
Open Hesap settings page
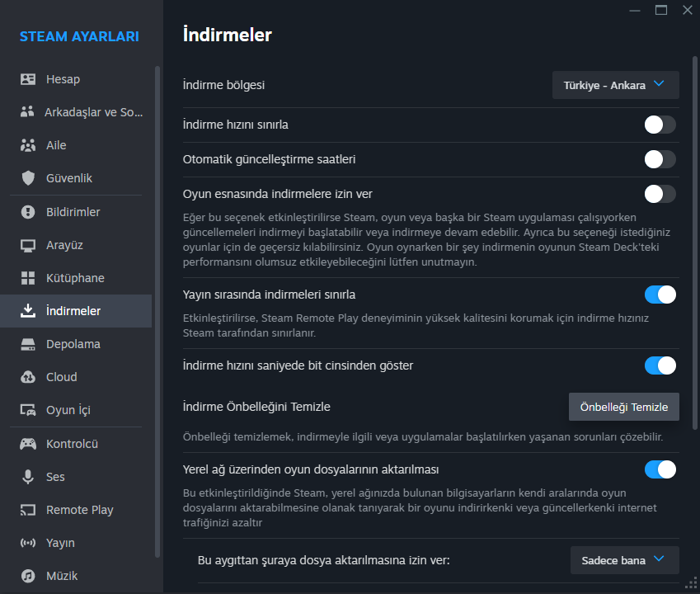[76, 79]
